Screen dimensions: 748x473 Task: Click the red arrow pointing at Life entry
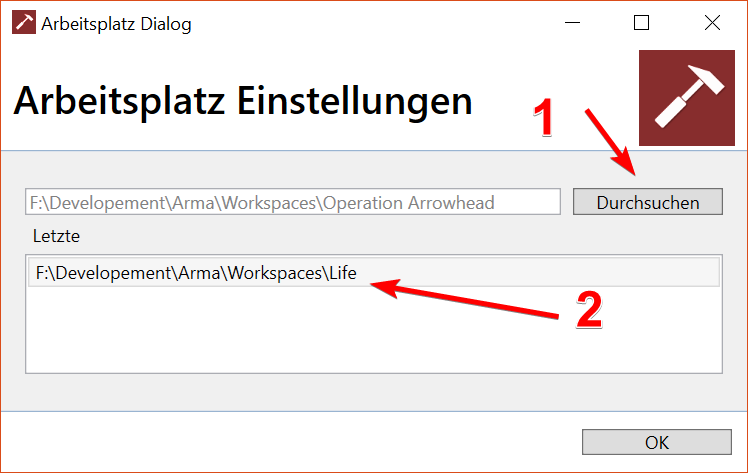[464, 298]
